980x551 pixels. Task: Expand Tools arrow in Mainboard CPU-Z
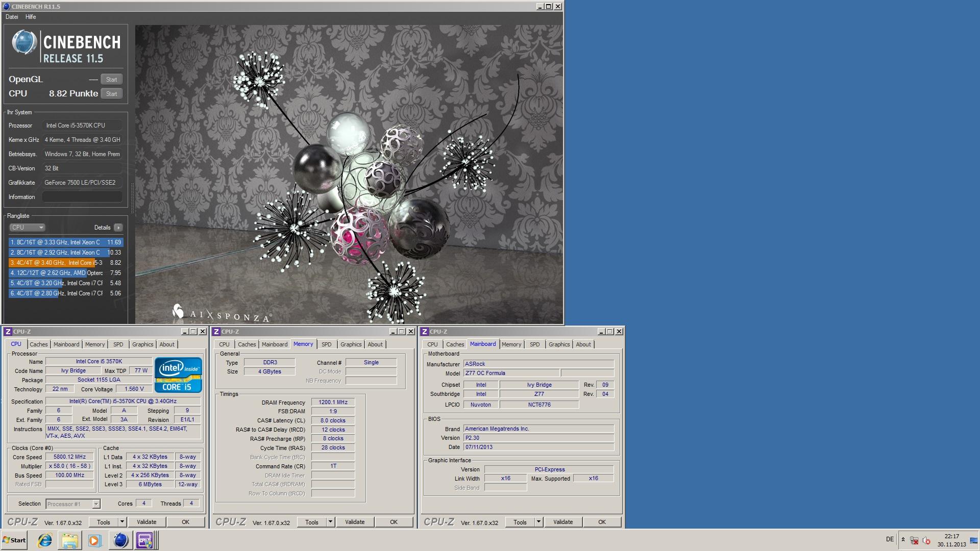(538, 522)
